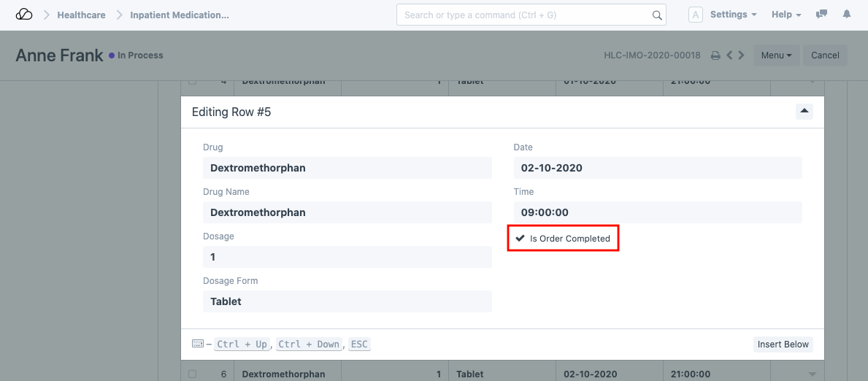
Task: Go to next document using right chevron
Action: pos(742,55)
